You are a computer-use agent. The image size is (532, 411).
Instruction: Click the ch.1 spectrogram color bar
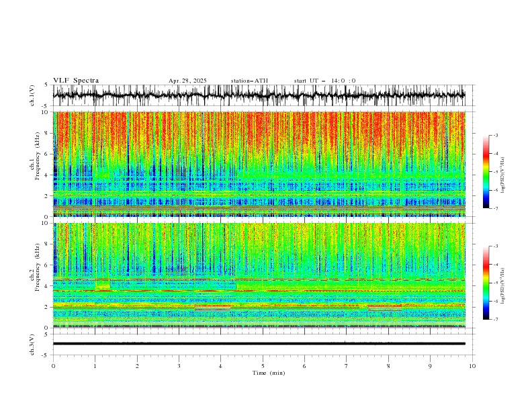point(486,172)
